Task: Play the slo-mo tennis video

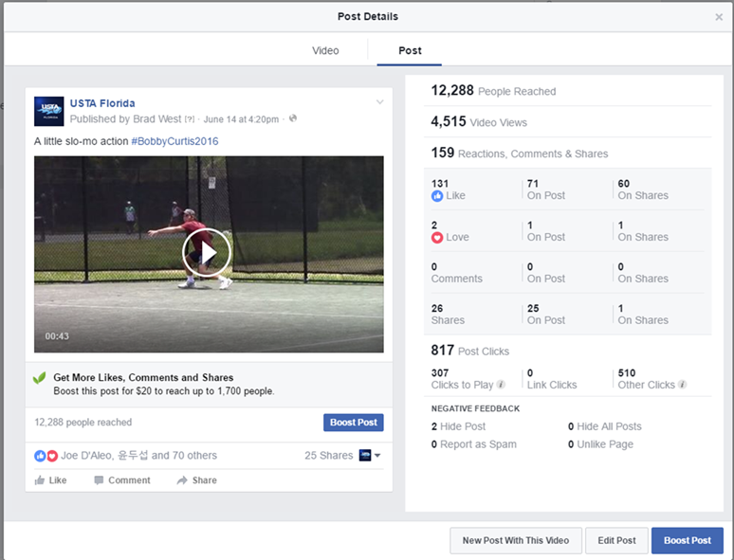Action: tap(207, 253)
